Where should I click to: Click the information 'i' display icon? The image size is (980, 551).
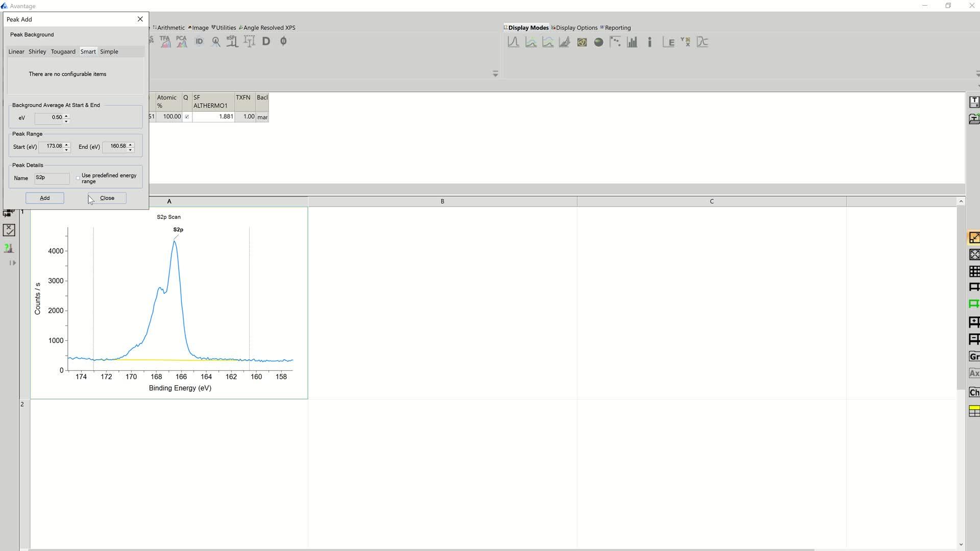tap(649, 42)
